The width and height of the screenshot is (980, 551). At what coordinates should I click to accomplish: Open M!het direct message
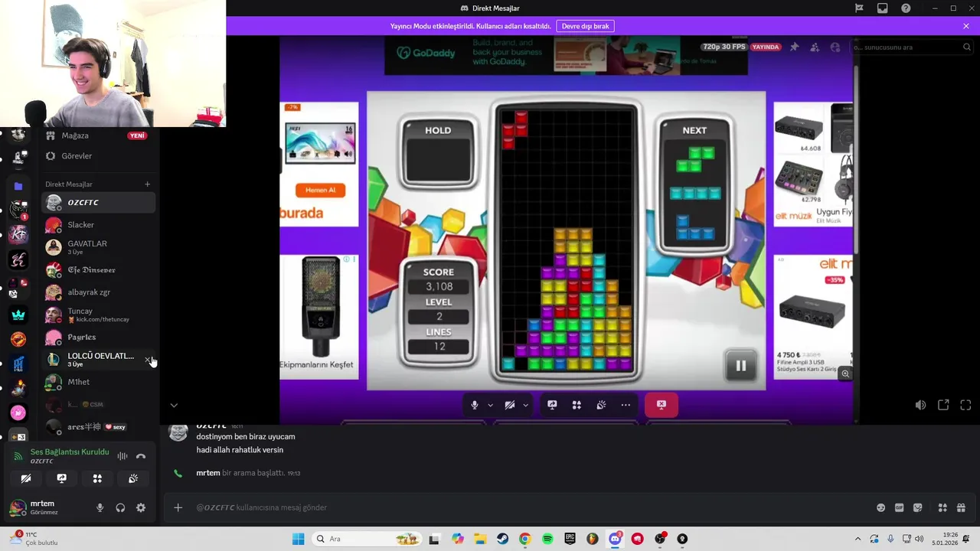pyautogui.click(x=98, y=382)
